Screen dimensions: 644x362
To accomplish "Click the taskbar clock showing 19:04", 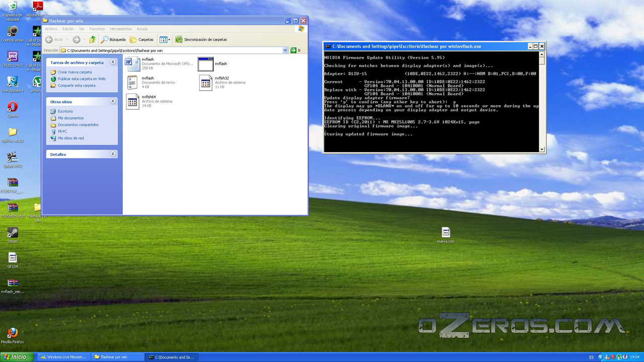I will click(x=635, y=357).
